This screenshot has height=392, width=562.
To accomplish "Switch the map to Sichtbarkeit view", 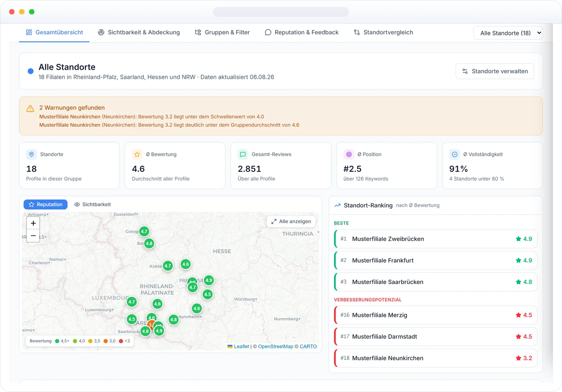I will coord(92,205).
